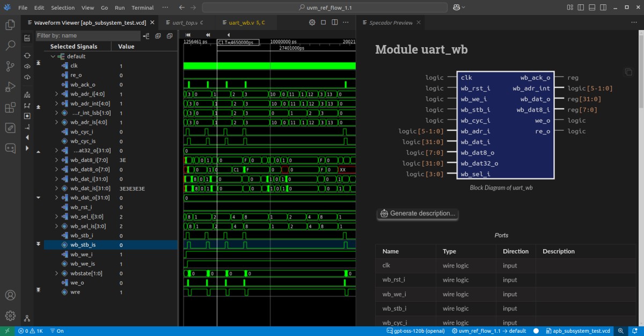Open the Extensions view
644x336 pixels.
click(x=10, y=108)
